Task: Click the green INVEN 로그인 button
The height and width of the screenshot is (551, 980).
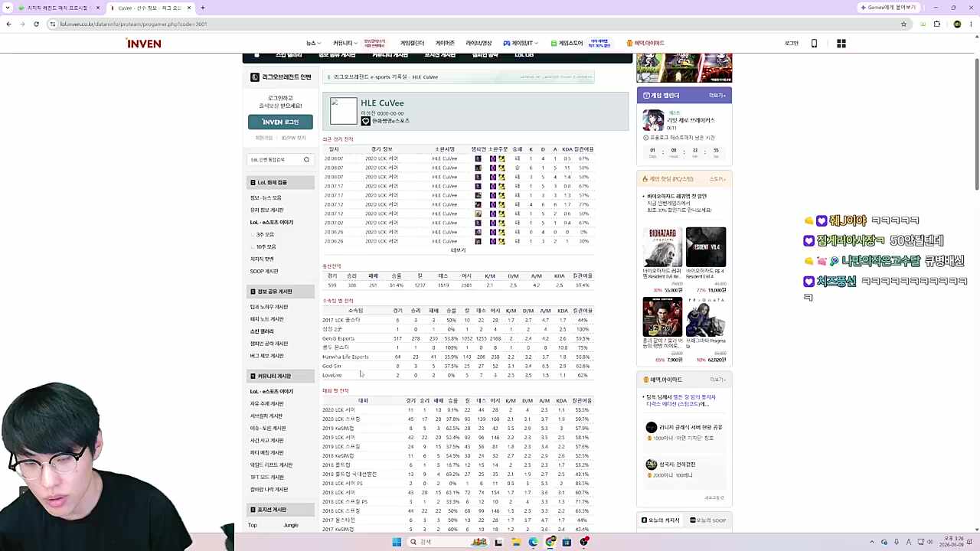Action: pos(280,122)
